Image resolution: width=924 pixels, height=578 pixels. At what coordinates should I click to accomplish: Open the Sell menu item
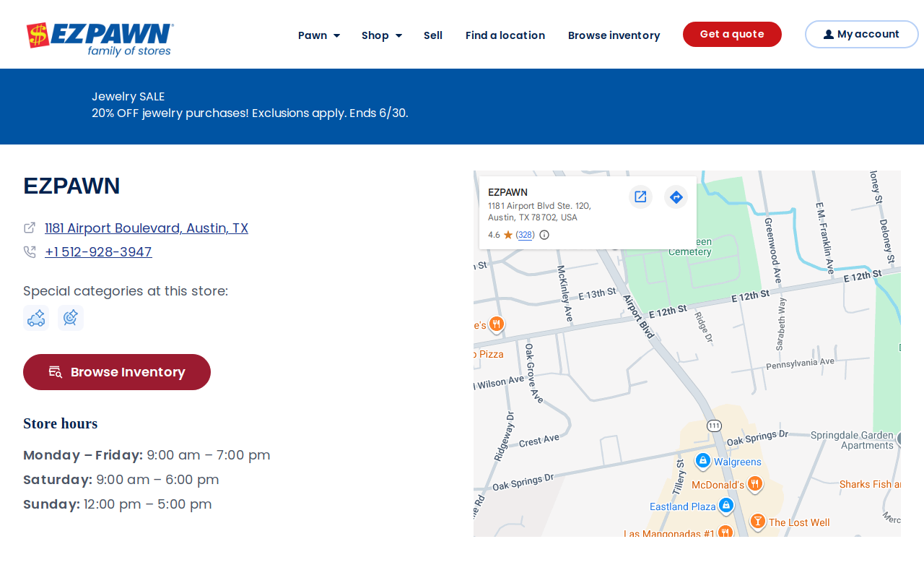[433, 35]
